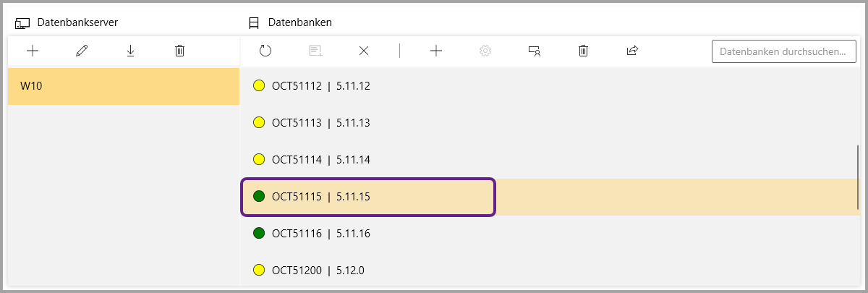Choose the OCT51114 | 5.11.14 entry

pyautogui.click(x=321, y=160)
